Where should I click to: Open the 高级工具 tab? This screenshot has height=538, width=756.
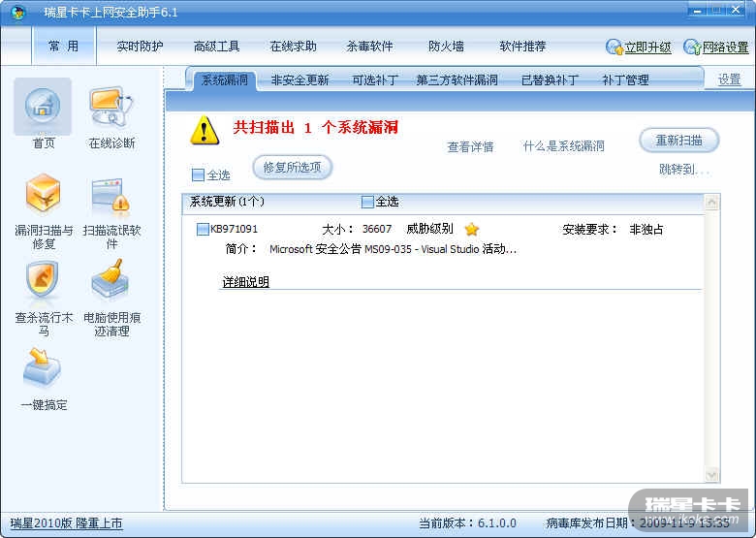216,47
